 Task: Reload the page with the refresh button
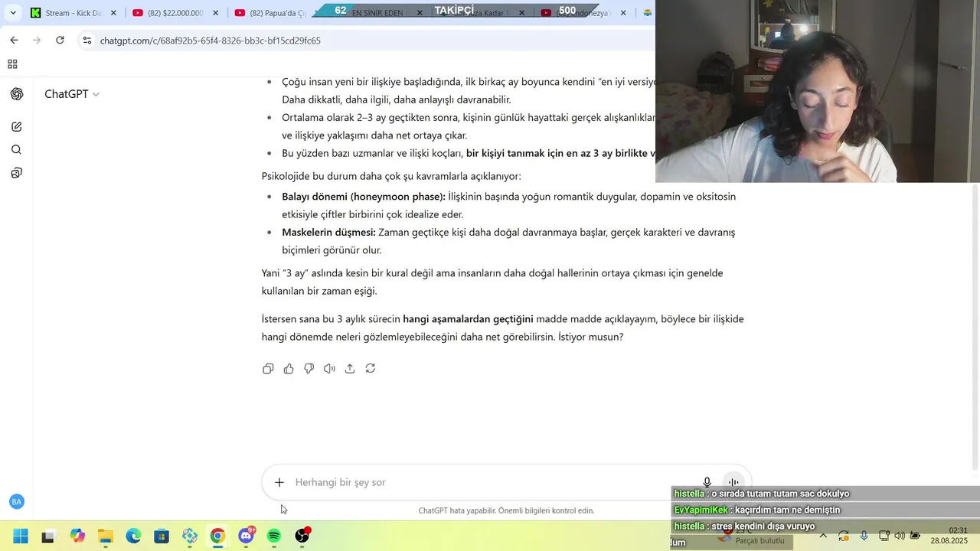click(x=60, y=40)
